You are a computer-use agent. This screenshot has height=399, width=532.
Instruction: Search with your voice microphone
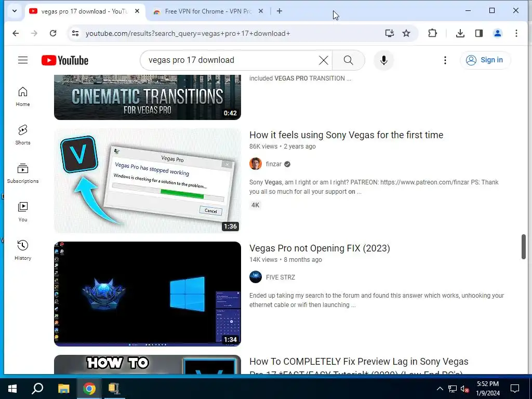tap(384, 60)
